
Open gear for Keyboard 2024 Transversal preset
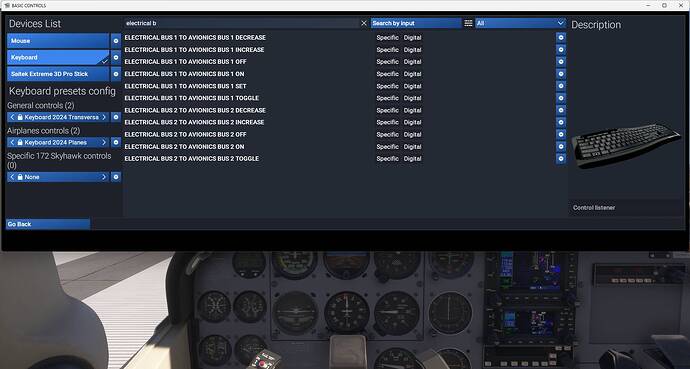click(x=116, y=117)
